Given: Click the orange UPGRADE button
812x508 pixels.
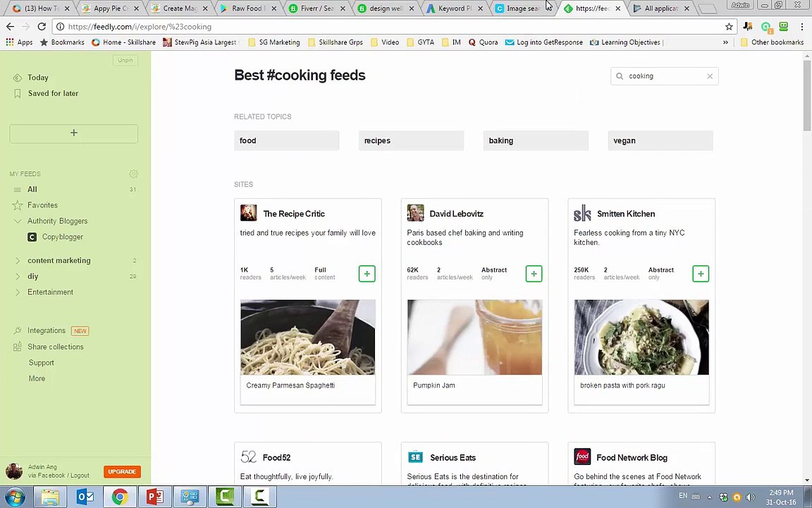Looking at the screenshot, I should [x=122, y=472].
